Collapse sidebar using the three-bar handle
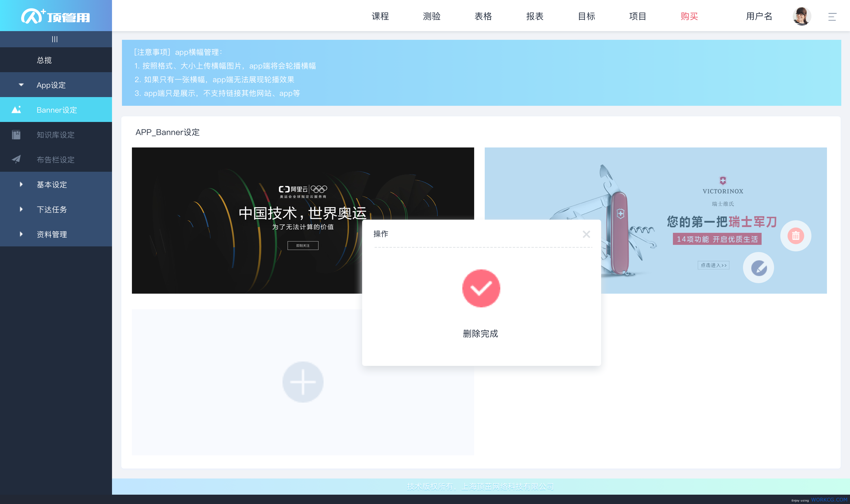This screenshot has width=850, height=504. coord(55,40)
